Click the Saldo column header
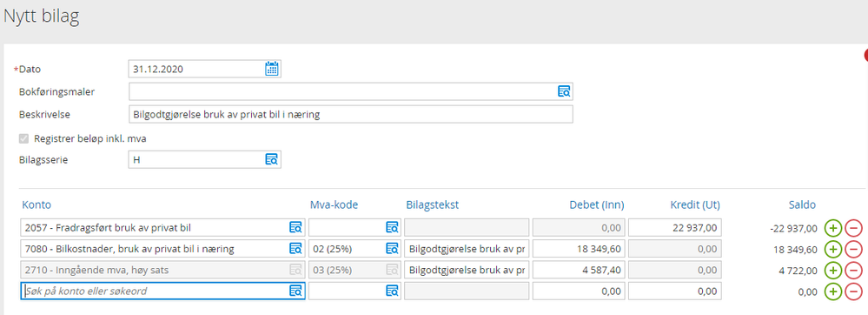This screenshot has height=315, width=868. (x=802, y=204)
